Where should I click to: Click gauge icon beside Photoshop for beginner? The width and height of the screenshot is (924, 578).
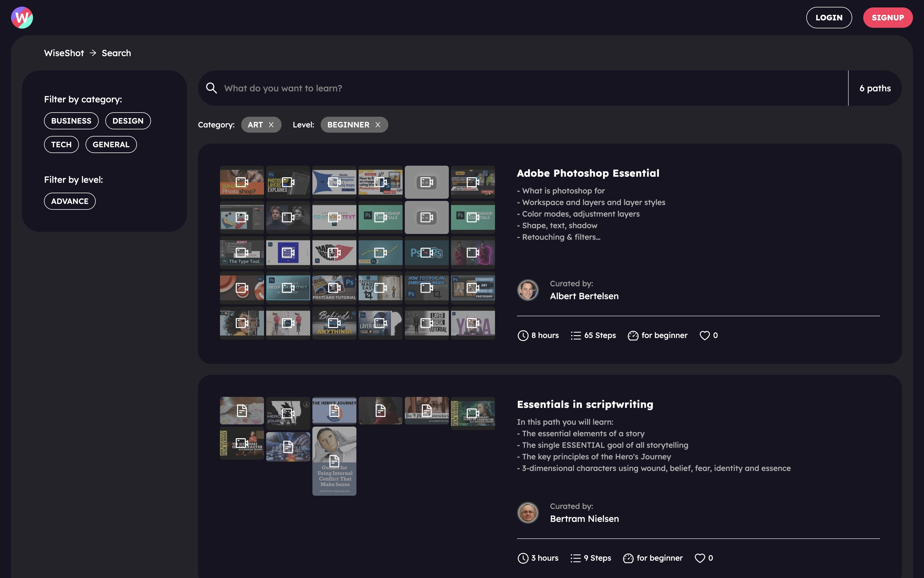point(633,335)
